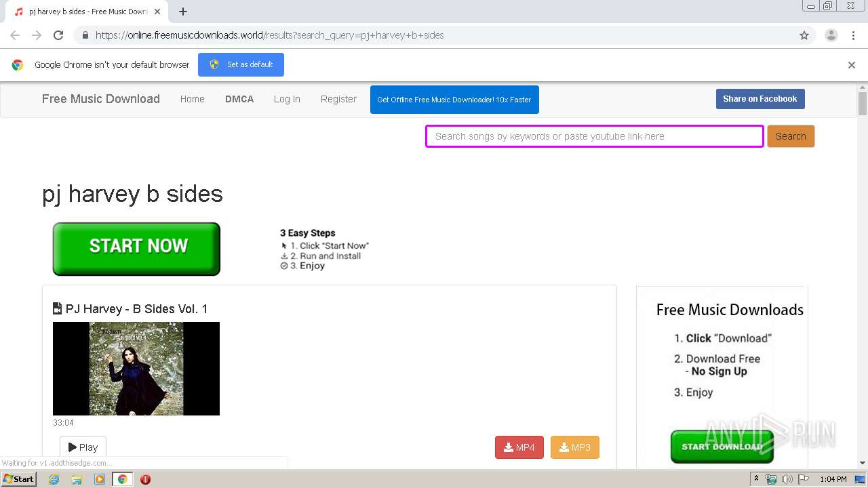868x488 pixels.
Task: Open the DMCA page
Action: tap(239, 99)
